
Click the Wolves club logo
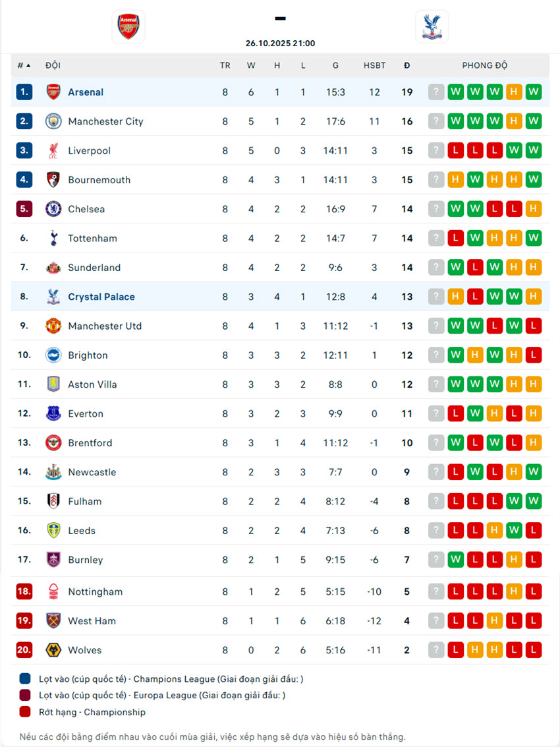click(x=53, y=650)
